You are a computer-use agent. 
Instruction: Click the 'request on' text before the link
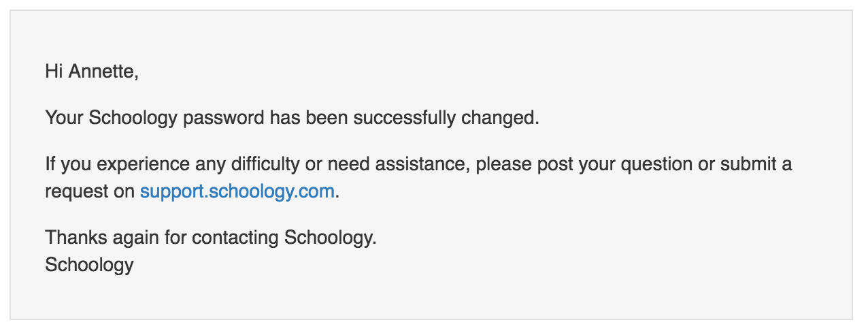click(90, 192)
